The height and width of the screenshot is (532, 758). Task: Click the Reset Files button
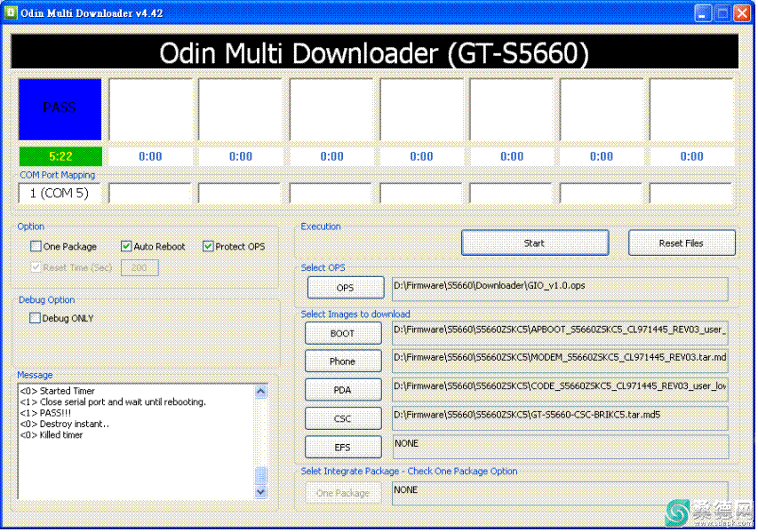click(682, 243)
